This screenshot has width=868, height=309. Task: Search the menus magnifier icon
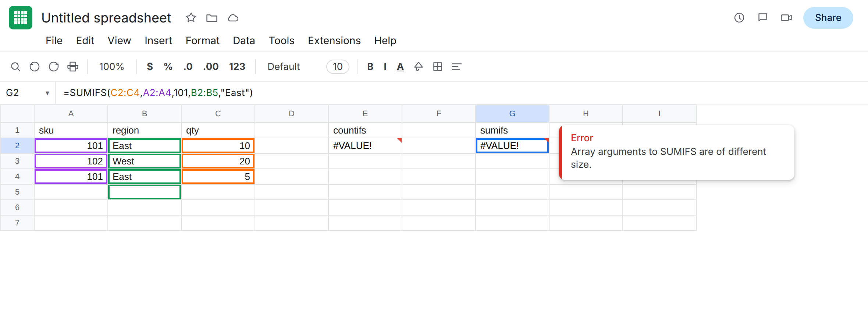pyautogui.click(x=15, y=67)
